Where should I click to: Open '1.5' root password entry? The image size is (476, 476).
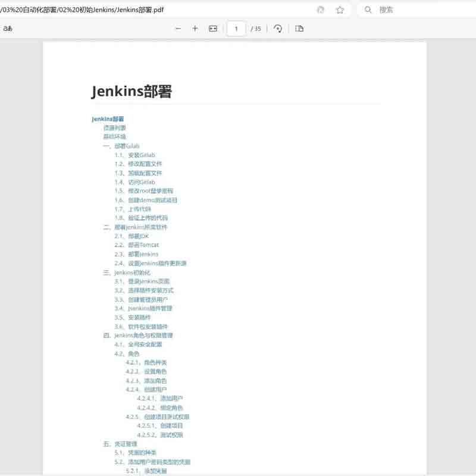143,191
